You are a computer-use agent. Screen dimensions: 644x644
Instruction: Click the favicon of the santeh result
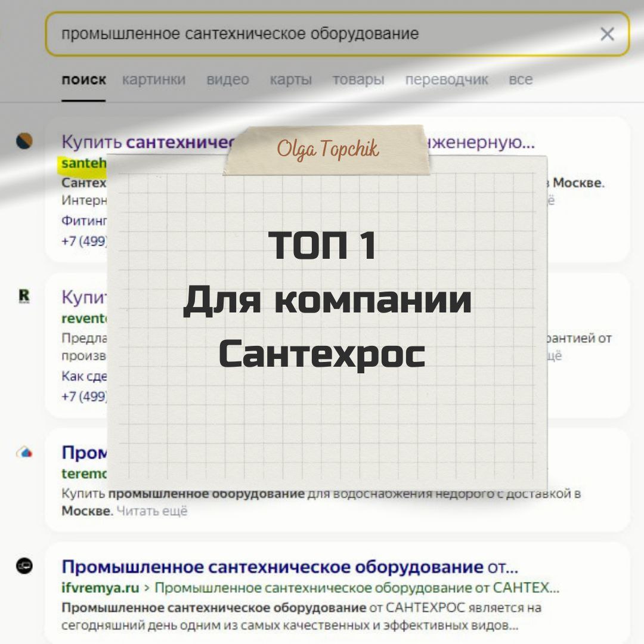(24, 141)
